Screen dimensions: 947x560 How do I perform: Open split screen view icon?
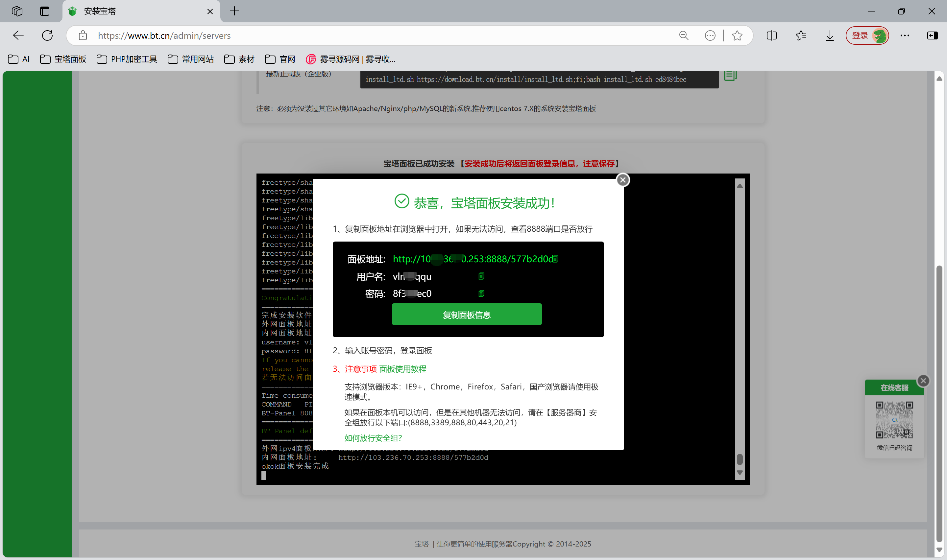(771, 35)
